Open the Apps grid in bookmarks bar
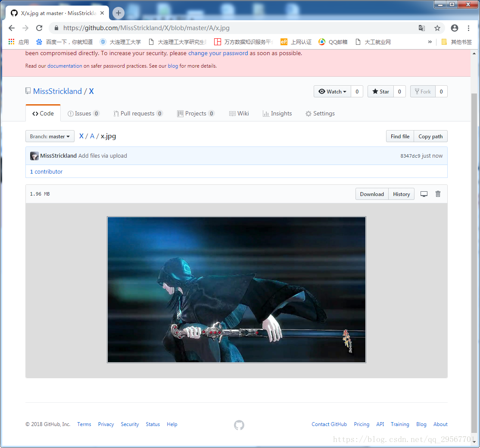This screenshot has width=480, height=448. point(19,42)
